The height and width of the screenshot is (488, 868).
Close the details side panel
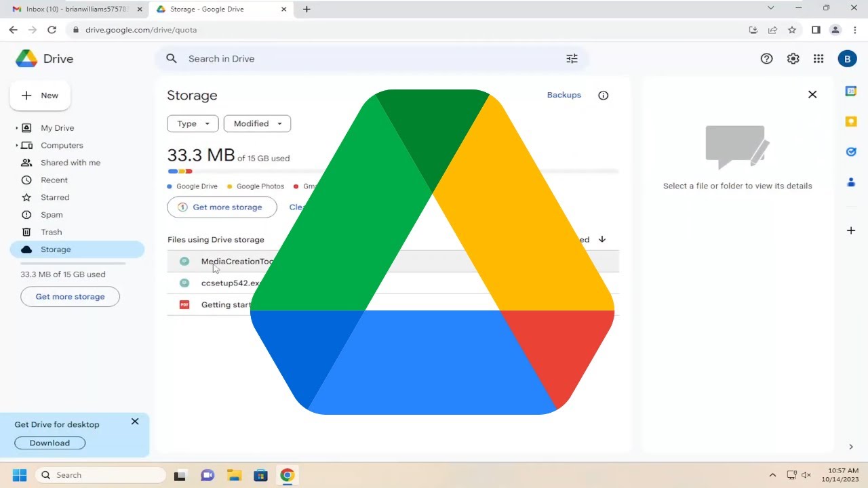(812, 94)
